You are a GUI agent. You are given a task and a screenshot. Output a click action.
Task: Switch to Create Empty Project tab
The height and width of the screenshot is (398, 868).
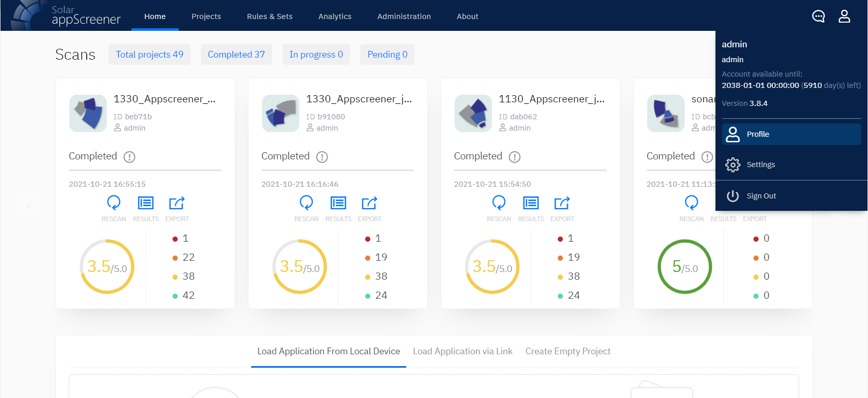pyautogui.click(x=568, y=351)
